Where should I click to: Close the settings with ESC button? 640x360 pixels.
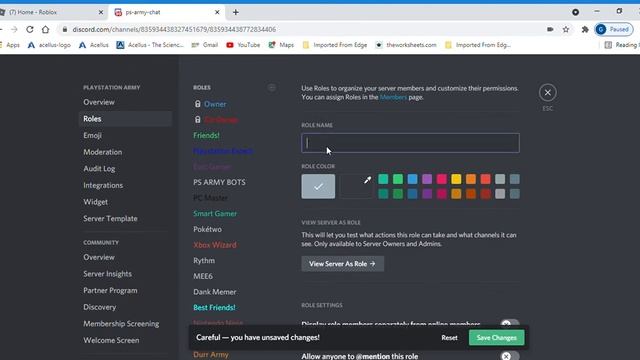[x=547, y=93]
